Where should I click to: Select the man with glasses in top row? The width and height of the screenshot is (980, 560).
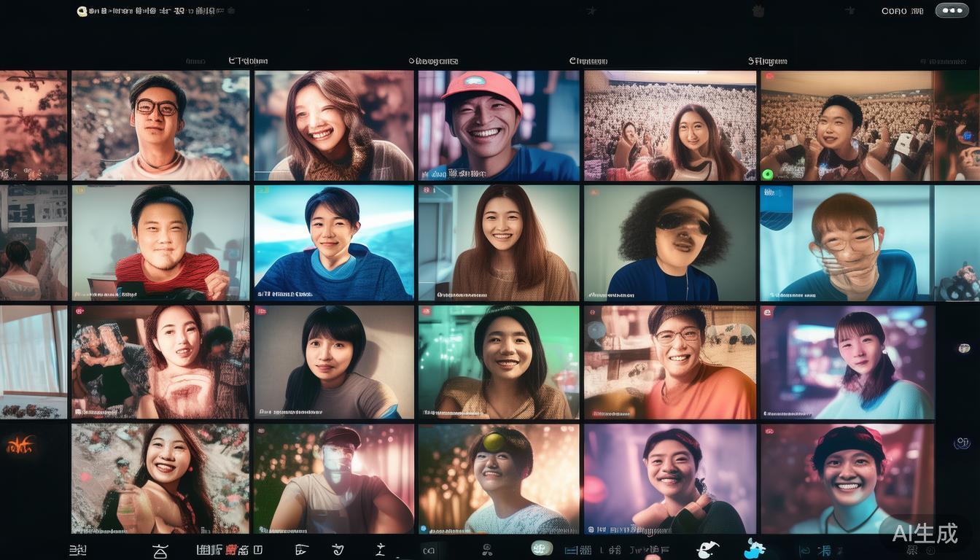tap(160, 125)
